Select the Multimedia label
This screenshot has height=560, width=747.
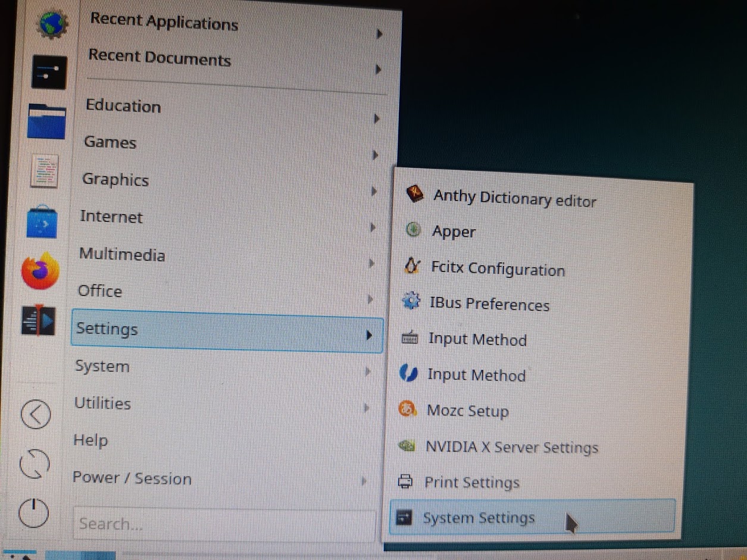click(122, 254)
